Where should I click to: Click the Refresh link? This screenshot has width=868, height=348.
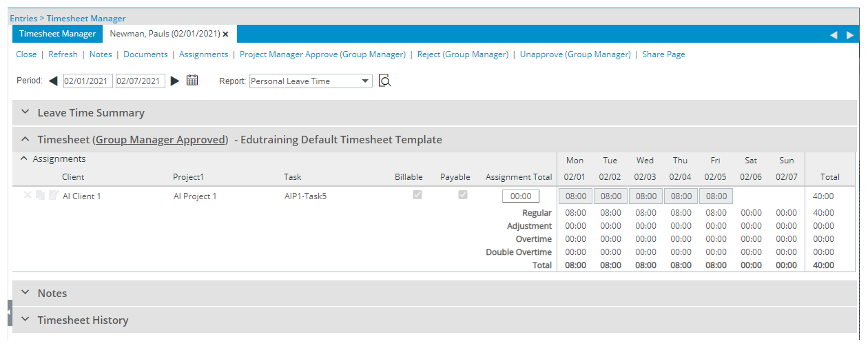[63, 54]
